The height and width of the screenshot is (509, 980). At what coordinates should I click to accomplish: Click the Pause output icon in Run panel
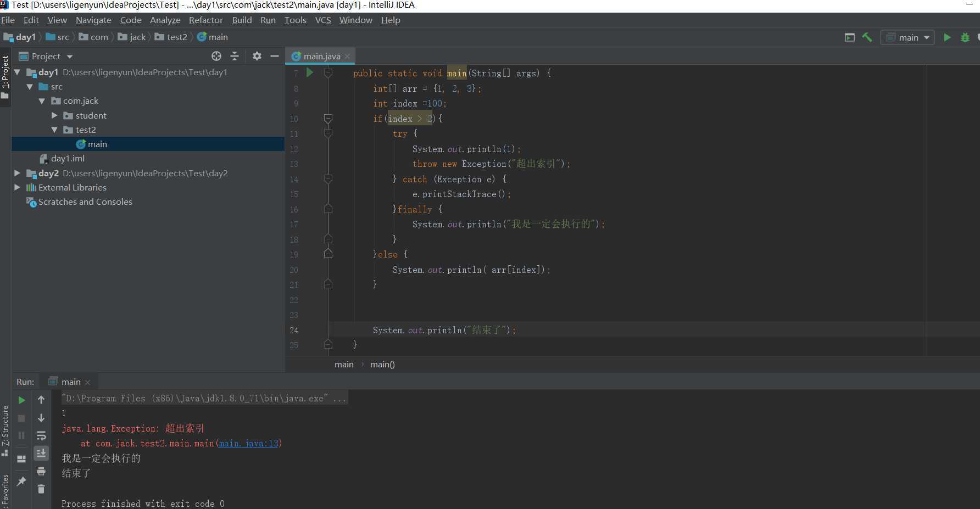coord(21,436)
